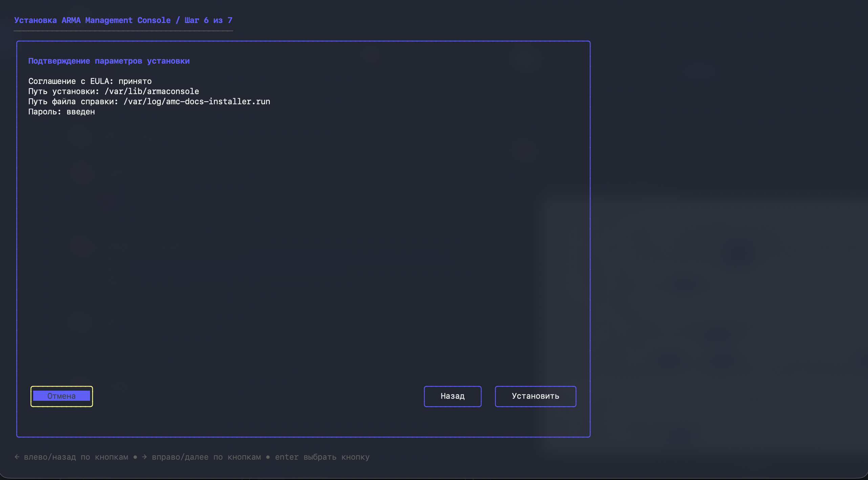Screen dimensions: 868x480
Task: Click the heading 'Подтверждение параметров установки'
Action: (109, 61)
